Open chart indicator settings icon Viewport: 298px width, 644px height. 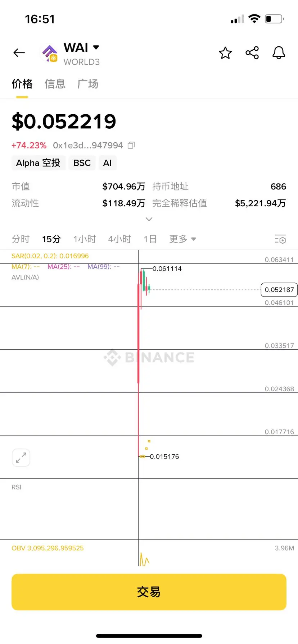(x=280, y=239)
